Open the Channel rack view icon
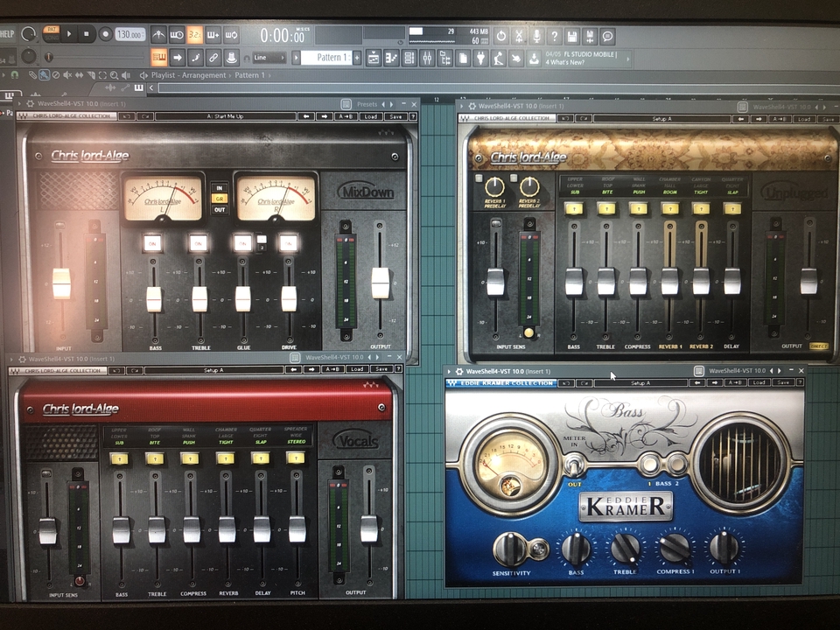 pos(409,58)
